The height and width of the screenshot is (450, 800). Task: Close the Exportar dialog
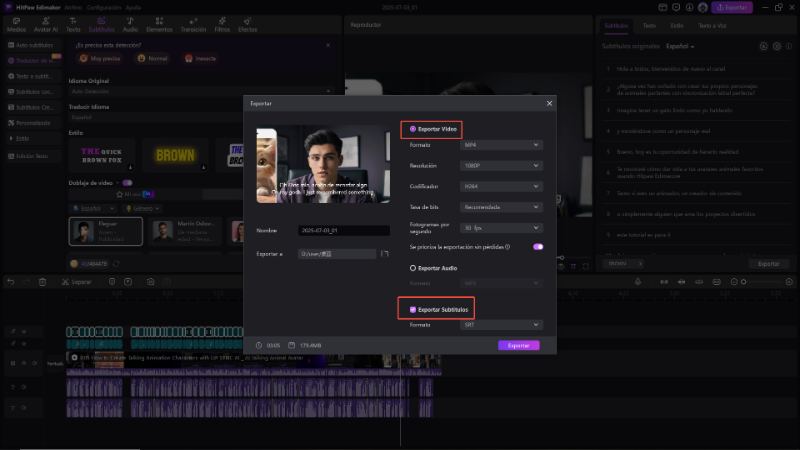[549, 103]
